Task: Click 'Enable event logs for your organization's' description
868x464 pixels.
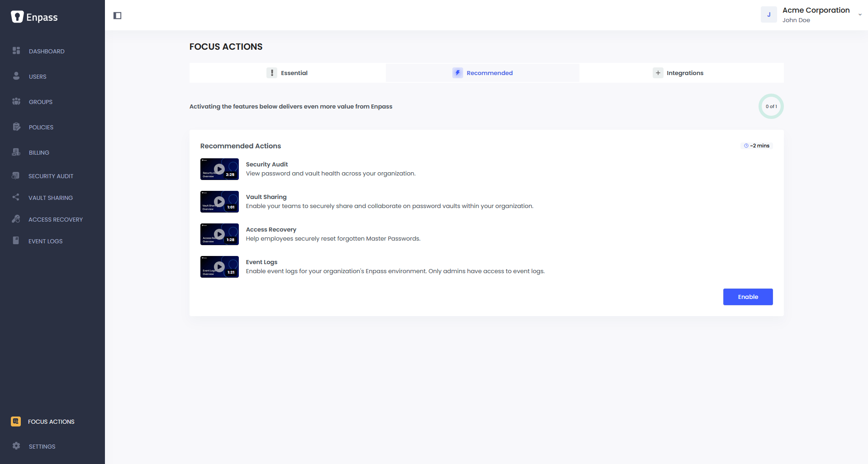Action: 395,271
